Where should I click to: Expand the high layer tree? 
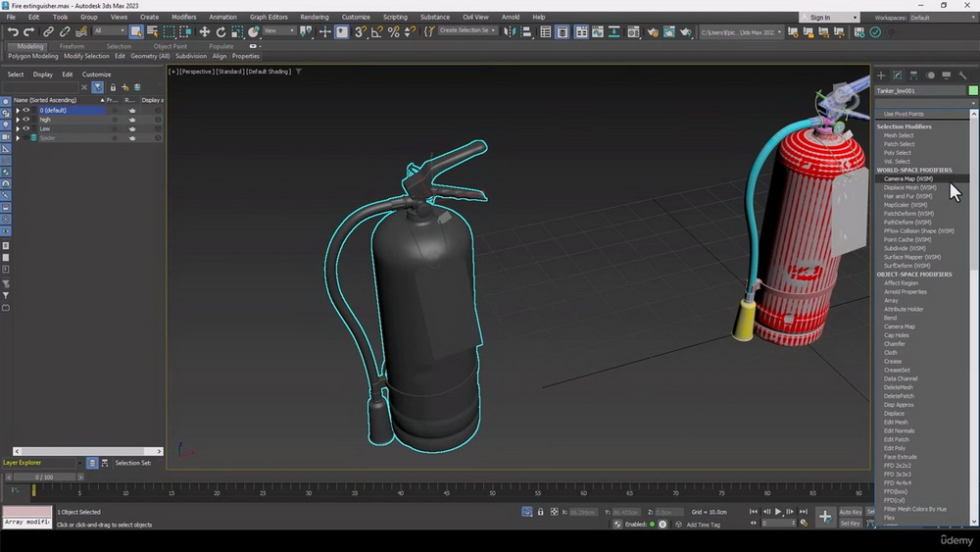click(x=18, y=120)
